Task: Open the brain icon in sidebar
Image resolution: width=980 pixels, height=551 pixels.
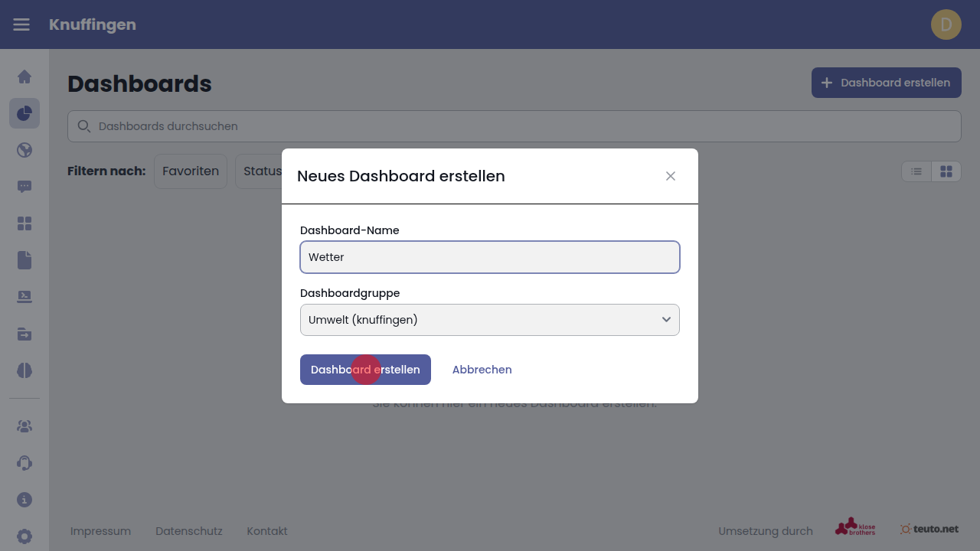Action: (24, 370)
